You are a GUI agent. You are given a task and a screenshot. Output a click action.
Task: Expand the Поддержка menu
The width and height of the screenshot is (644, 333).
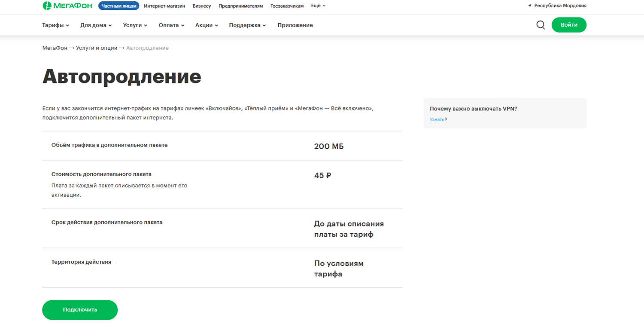point(247,25)
